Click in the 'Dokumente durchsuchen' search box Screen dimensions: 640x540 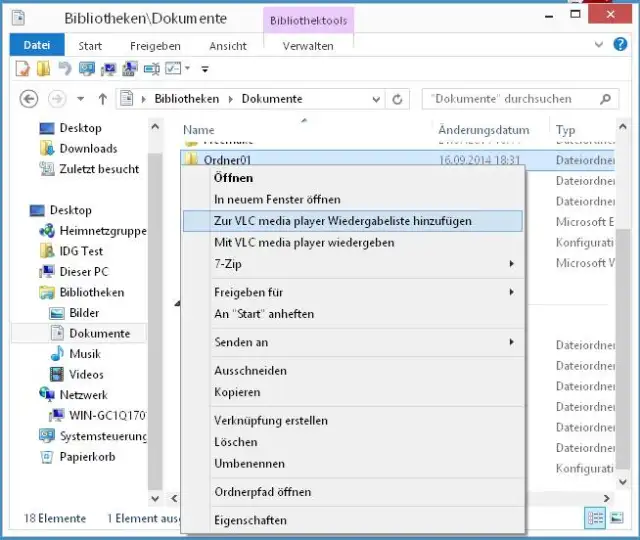(510, 99)
